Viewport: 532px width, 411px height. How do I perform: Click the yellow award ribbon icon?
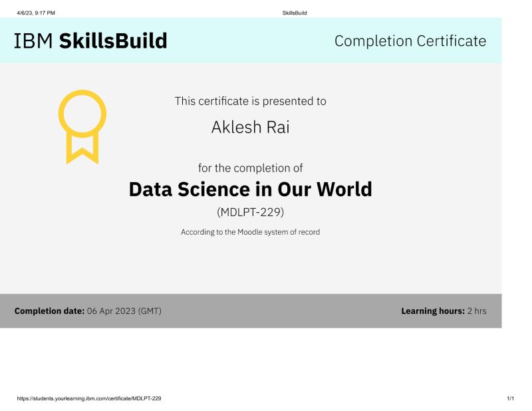click(82, 127)
